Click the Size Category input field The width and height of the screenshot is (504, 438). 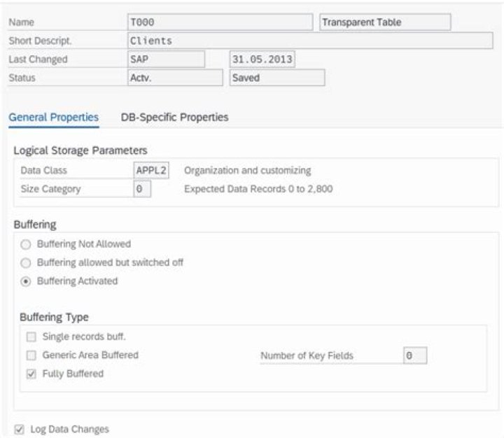142,189
